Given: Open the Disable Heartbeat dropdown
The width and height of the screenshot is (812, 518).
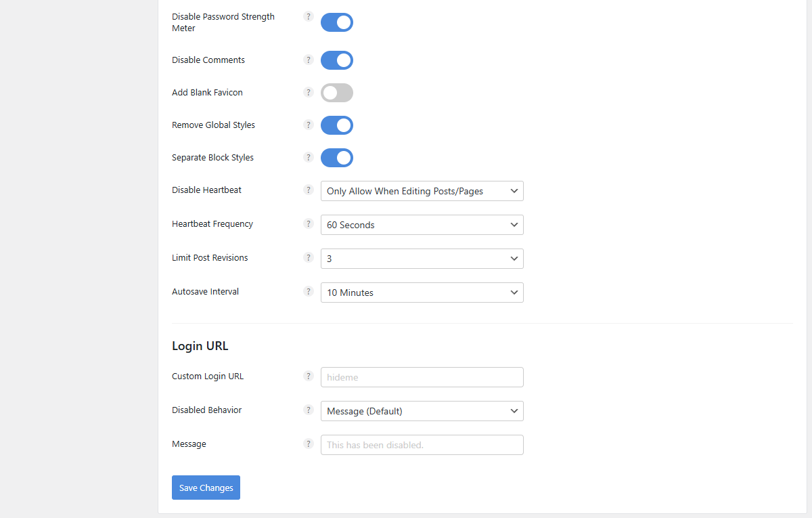Looking at the screenshot, I should (422, 191).
